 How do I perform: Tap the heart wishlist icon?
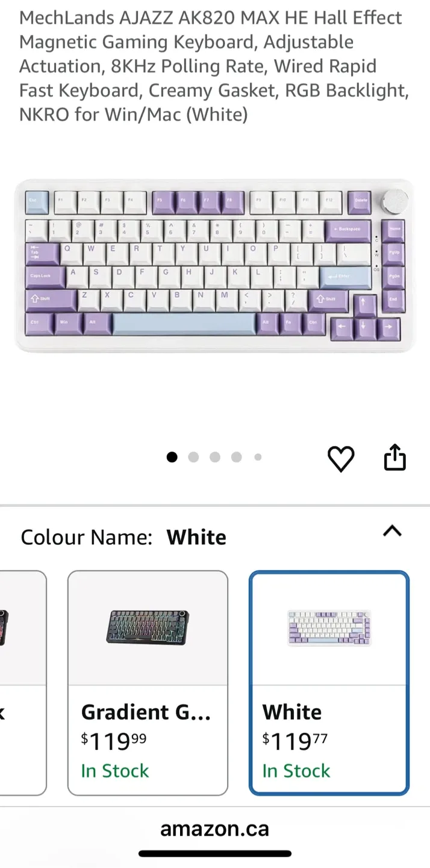point(341,459)
